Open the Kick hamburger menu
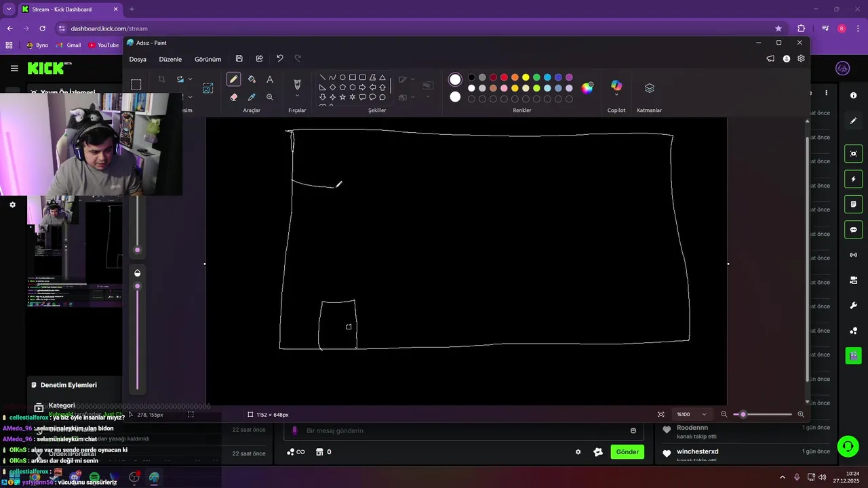 pyautogui.click(x=14, y=68)
